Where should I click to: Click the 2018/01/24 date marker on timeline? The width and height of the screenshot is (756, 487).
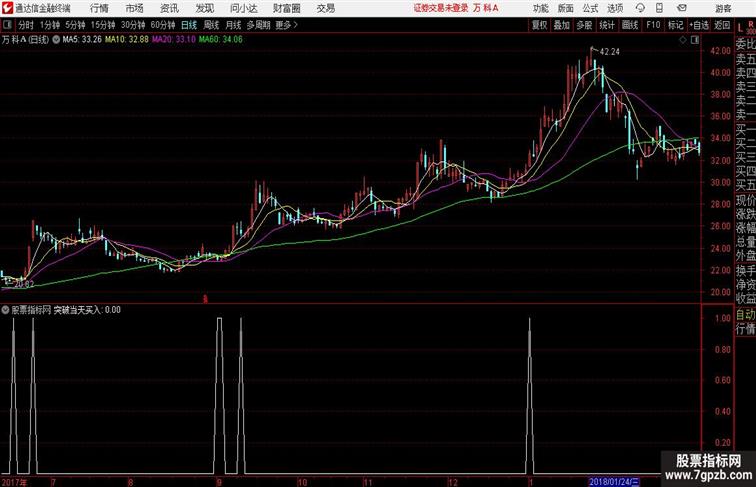click(615, 482)
